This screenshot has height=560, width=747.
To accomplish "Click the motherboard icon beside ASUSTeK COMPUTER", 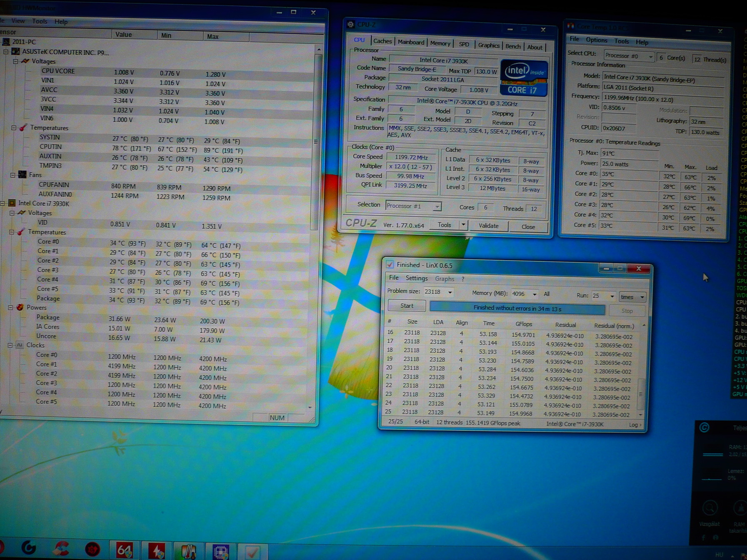I will [15, 52].
